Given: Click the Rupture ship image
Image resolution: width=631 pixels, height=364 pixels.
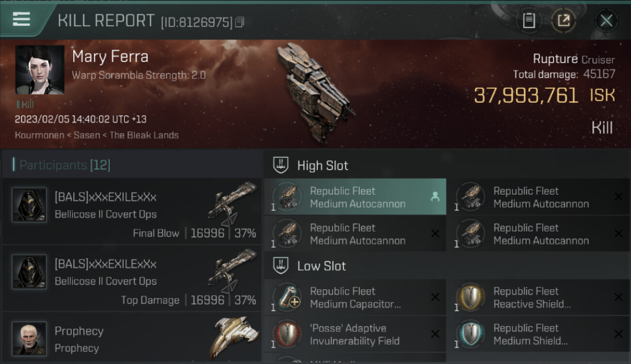Looking at the screenshot, I should (x=313, y=92).
